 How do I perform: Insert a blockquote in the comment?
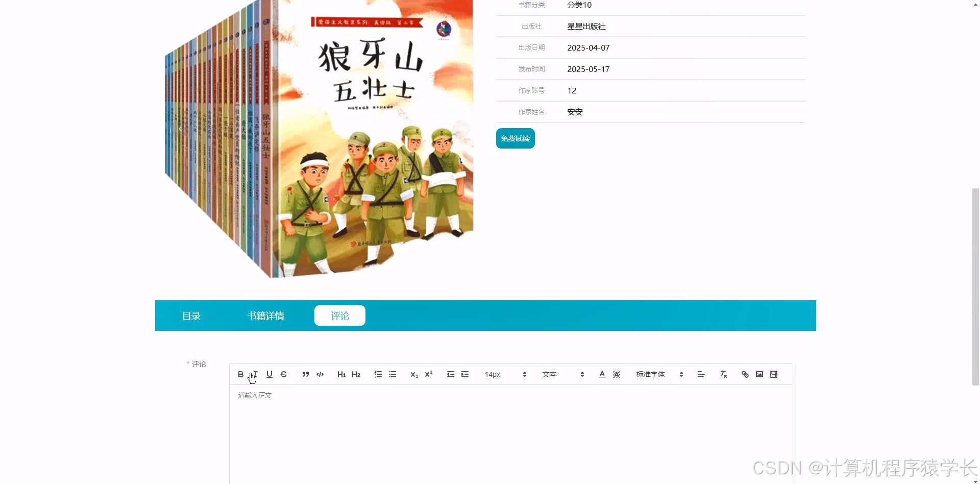tap(305, 374)
